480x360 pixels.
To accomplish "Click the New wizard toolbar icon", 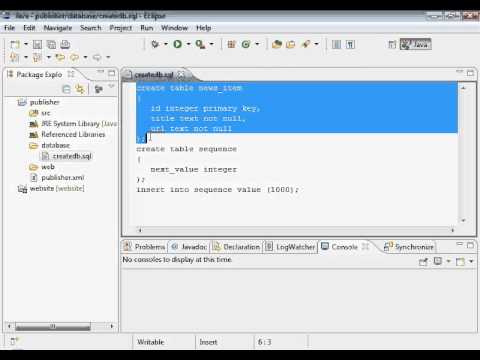I will pyautogui.click(x=15, y=44).
